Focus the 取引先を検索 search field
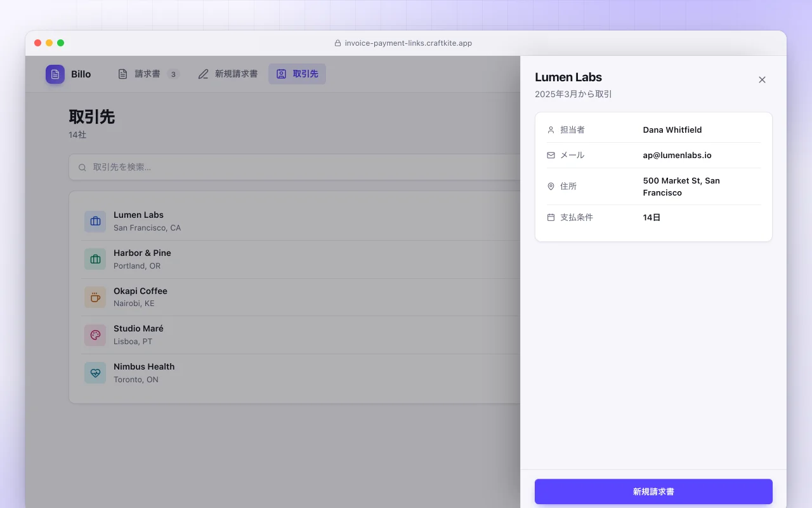The image size is (812, 508). [x=294, y=167]
